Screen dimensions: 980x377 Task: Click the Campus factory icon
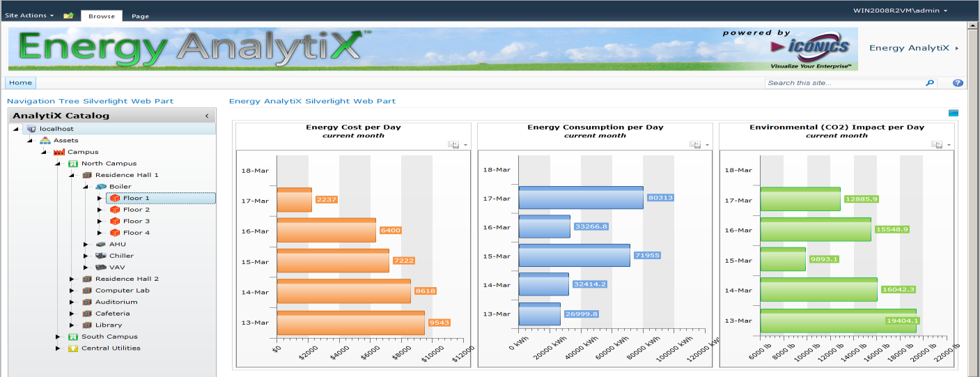[59, 152]
